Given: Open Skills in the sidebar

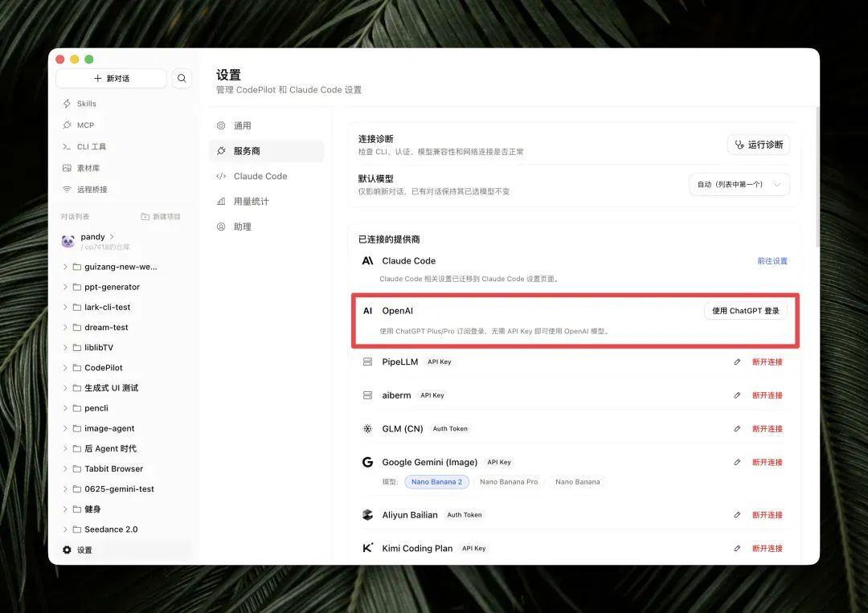Looking at the screenshot, I should [x=86, y=104].
